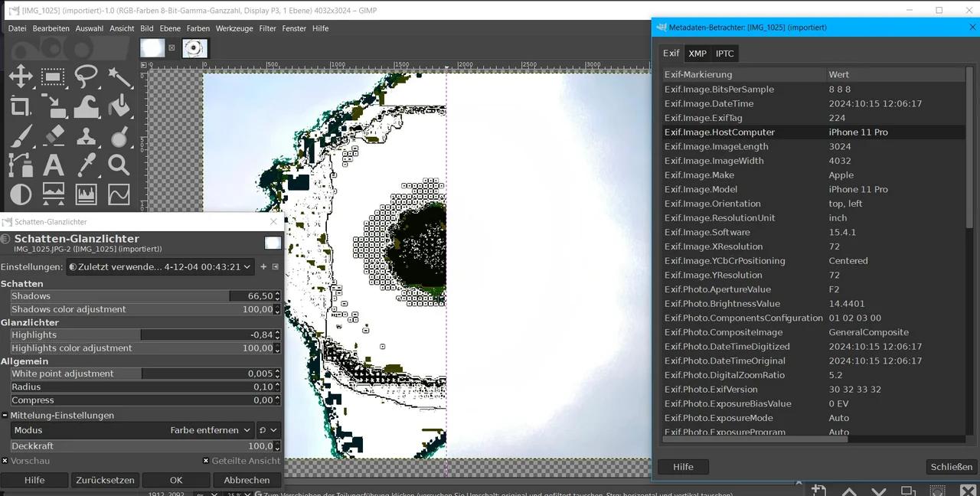Switch to the XMP tab
The height and width of the screenshot is (496, 980).
[x=697, y=54]
